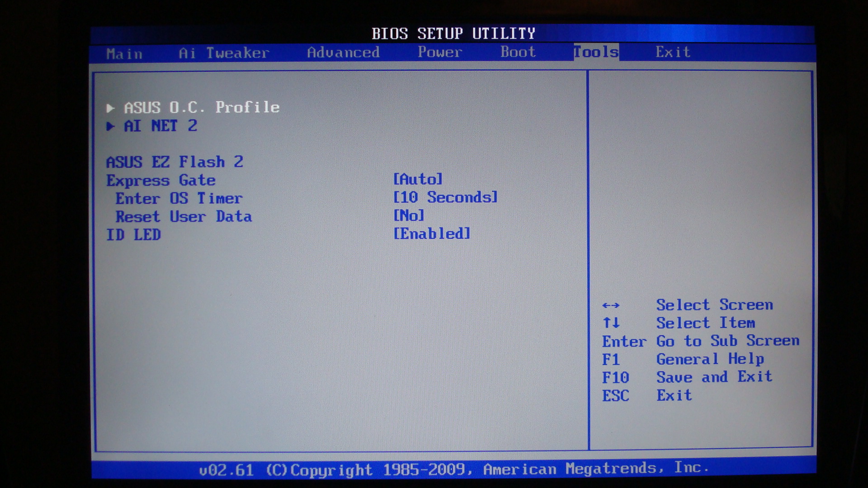Click the BIOS SETUP UTILITY title
Viewport: 868px width, 488px height.
click(453, 33)
